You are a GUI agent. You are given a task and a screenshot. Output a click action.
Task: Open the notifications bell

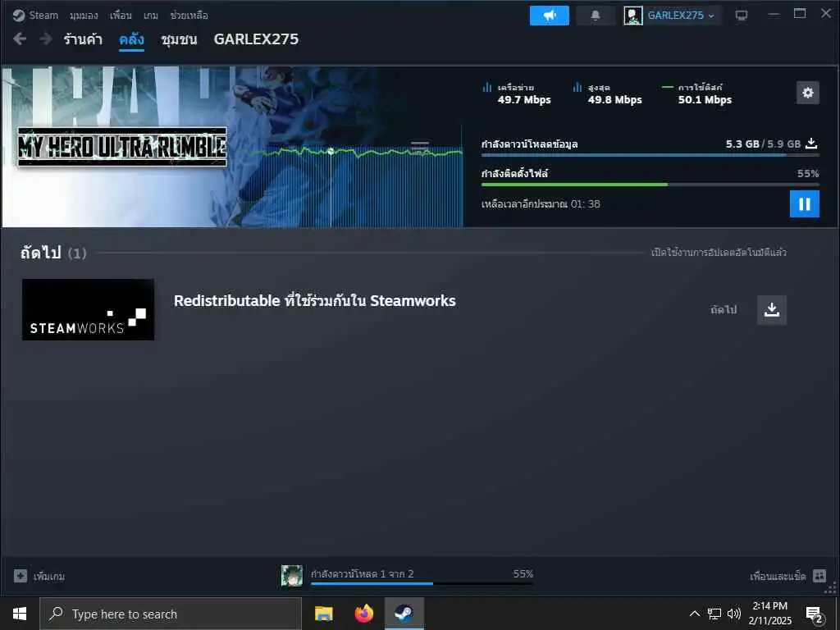(596, 16)
